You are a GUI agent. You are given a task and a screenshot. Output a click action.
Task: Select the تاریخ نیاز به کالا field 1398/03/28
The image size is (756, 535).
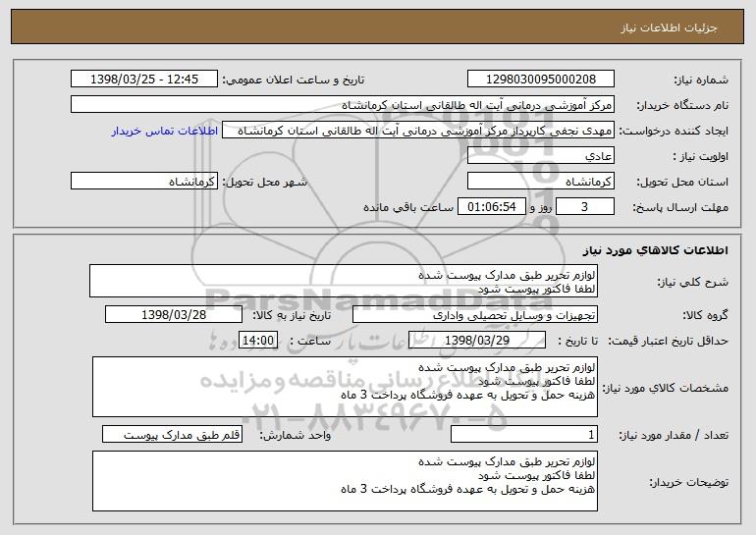pos(174,314)
